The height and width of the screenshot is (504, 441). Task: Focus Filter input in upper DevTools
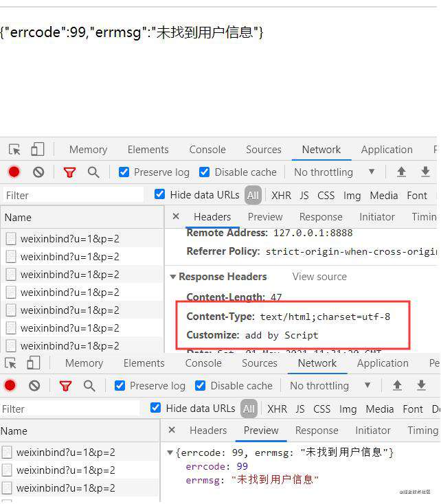(x=73, y=195)
